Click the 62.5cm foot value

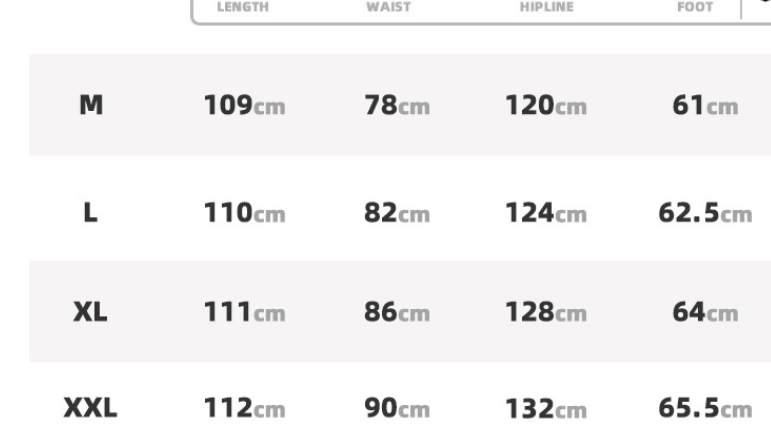click(x=706, y=213)
